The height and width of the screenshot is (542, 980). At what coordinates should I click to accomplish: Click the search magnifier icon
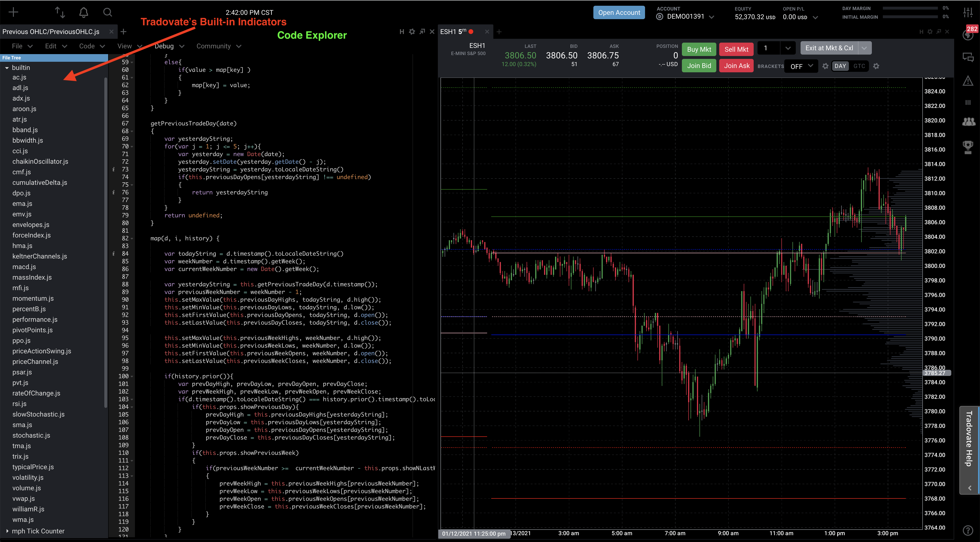pyautogui.click(x=108, y=12)
